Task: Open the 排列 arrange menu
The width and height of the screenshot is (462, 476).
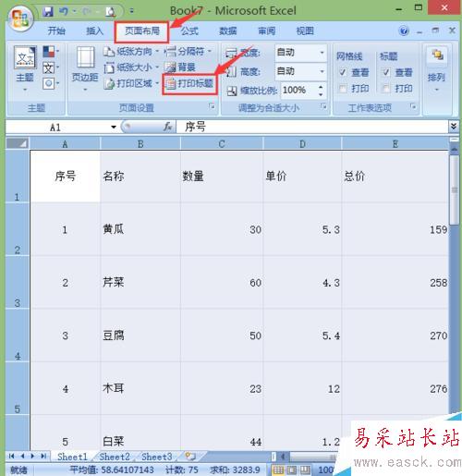Action: point(436,69)
